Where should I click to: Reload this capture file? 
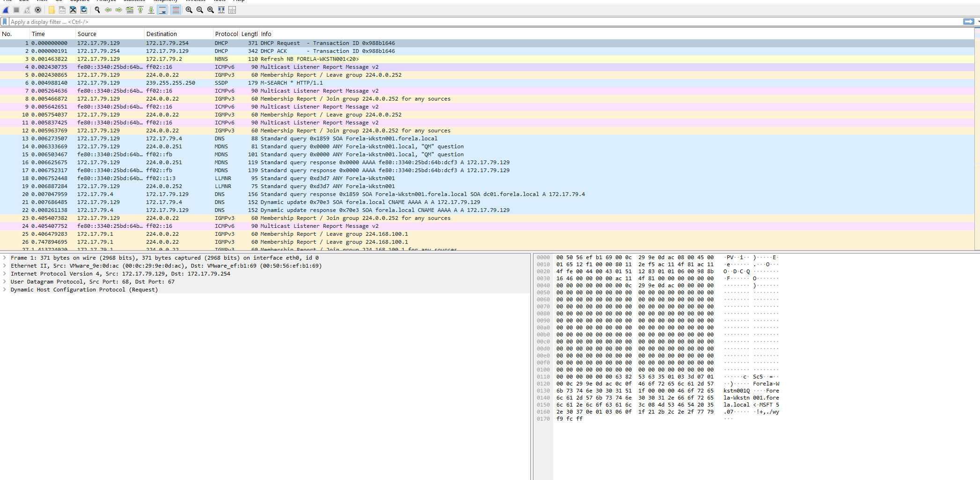click(84, 10)
